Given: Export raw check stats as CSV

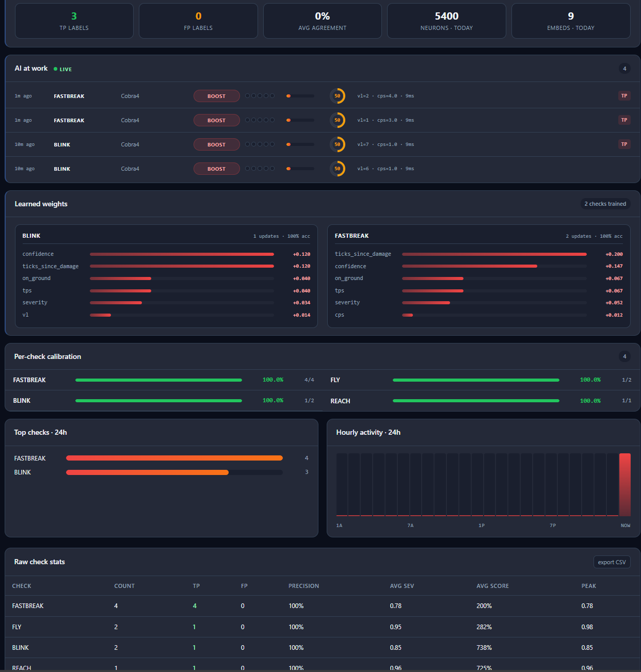Looking at the screenshot, I should click(612, 562).
